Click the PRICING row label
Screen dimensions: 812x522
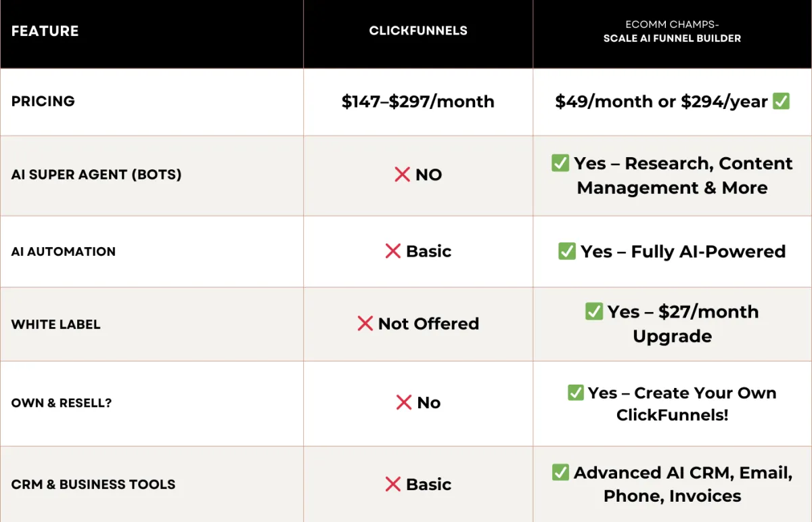[x=43, y=102]
